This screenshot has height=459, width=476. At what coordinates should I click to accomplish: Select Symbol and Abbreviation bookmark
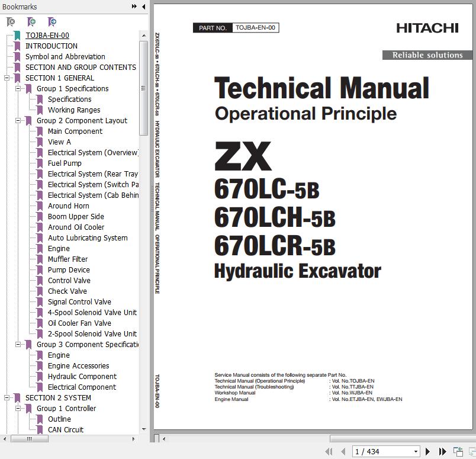pos(65,57)
